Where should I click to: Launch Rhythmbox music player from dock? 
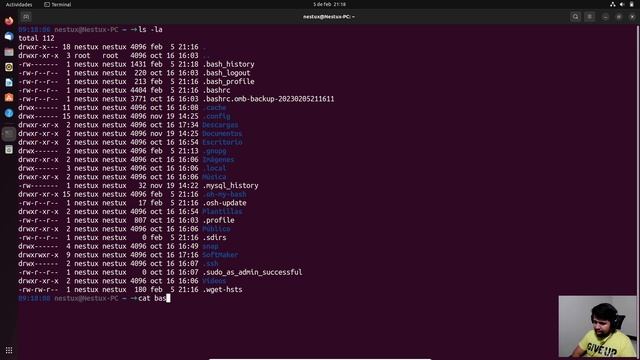click(x=9, y=67)
